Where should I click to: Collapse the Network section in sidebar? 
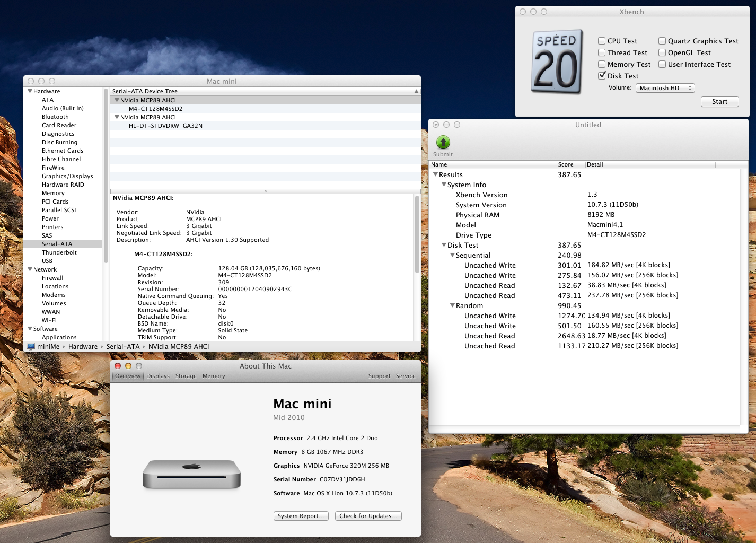[30, 269]
